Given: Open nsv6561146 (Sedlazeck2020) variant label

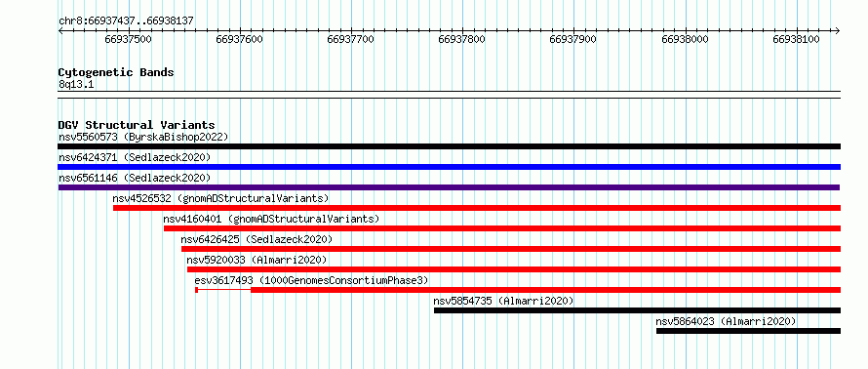Looking at the screenshot, I should tap(135, 178).
